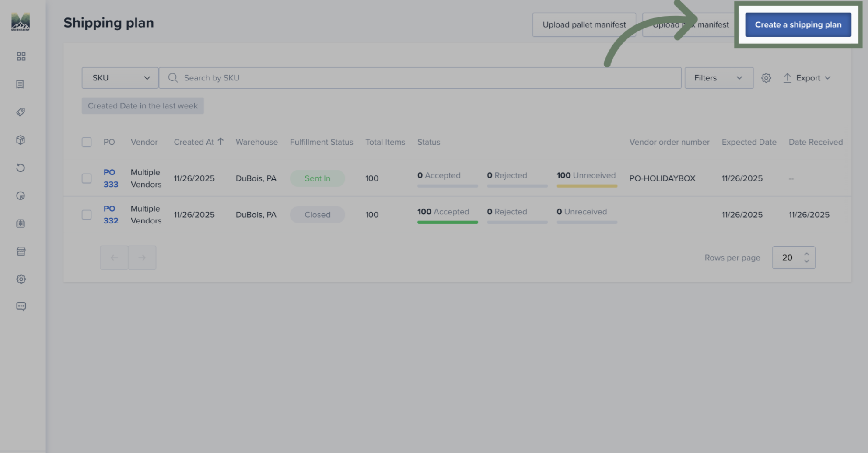Open the orders receipt icon in sidebar
This screenshot has width=868, height=453.
[x=20, y=84]
